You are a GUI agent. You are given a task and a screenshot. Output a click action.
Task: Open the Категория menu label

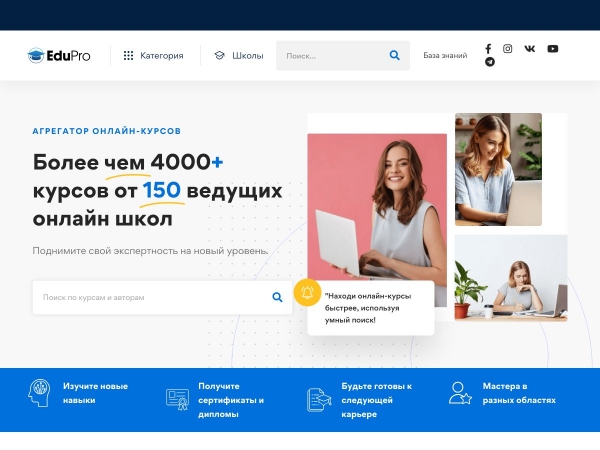point(161,56)
